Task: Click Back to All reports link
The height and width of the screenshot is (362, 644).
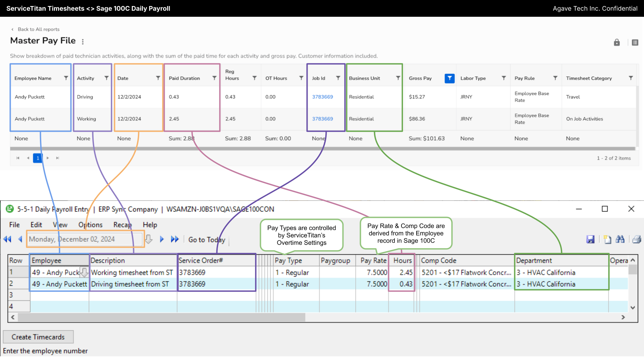Action: [x=35, y=29]
